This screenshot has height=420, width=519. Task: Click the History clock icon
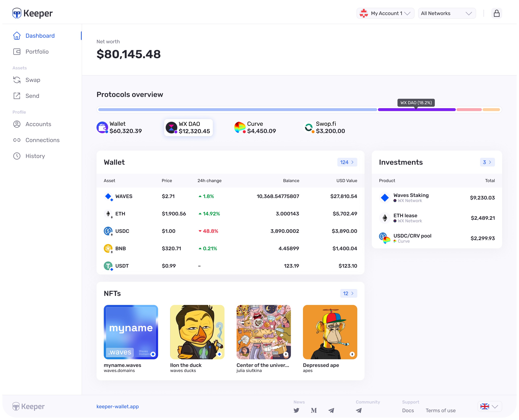click(x=17, y=156)
